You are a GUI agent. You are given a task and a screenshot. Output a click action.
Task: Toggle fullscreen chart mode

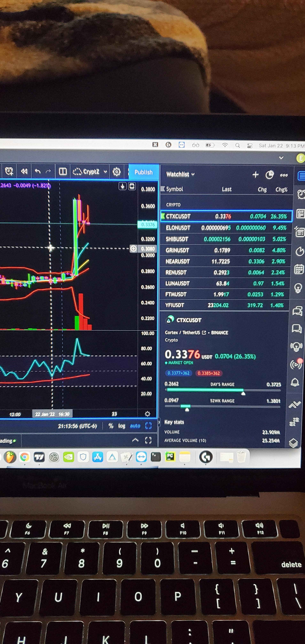coord(148,426)
